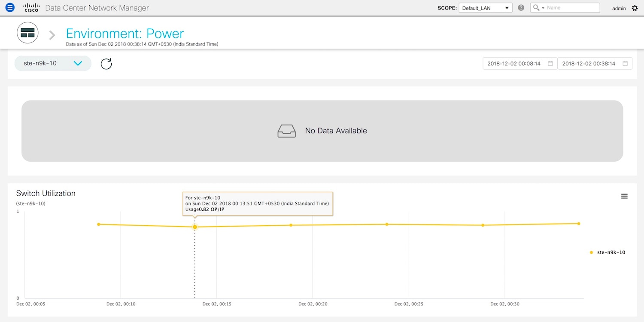Select the data point between 00:25 and 00:30
Screen dimensions: 644x322
tap(483, 225)
